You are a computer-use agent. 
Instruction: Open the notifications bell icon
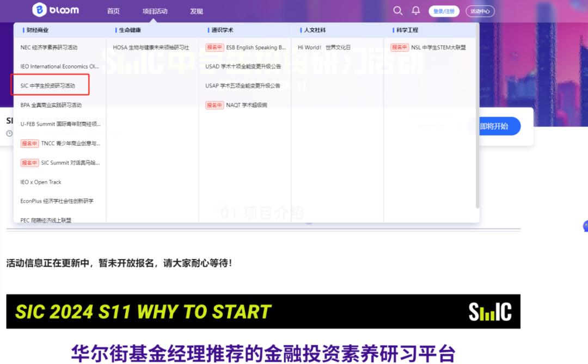pos(416,11)
